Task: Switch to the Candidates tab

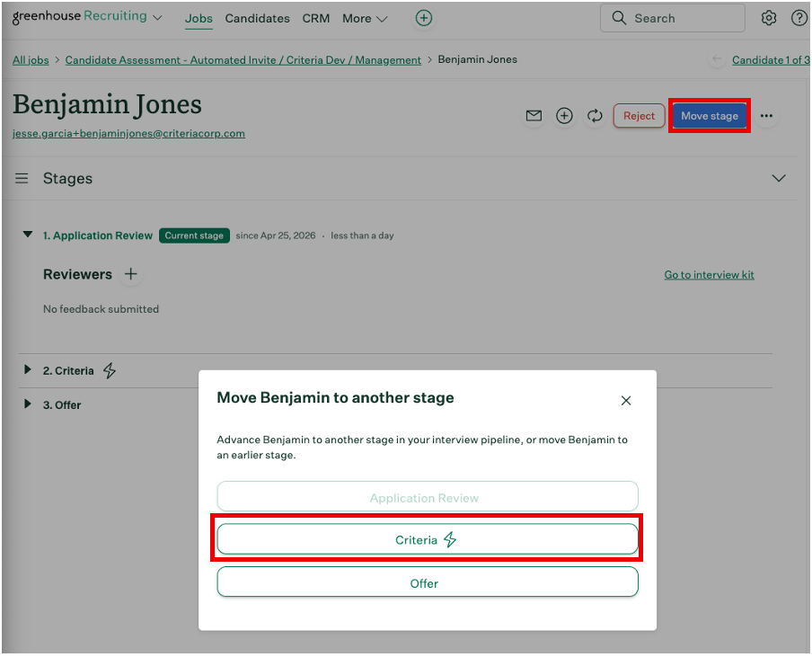Action: pos(258,18)
